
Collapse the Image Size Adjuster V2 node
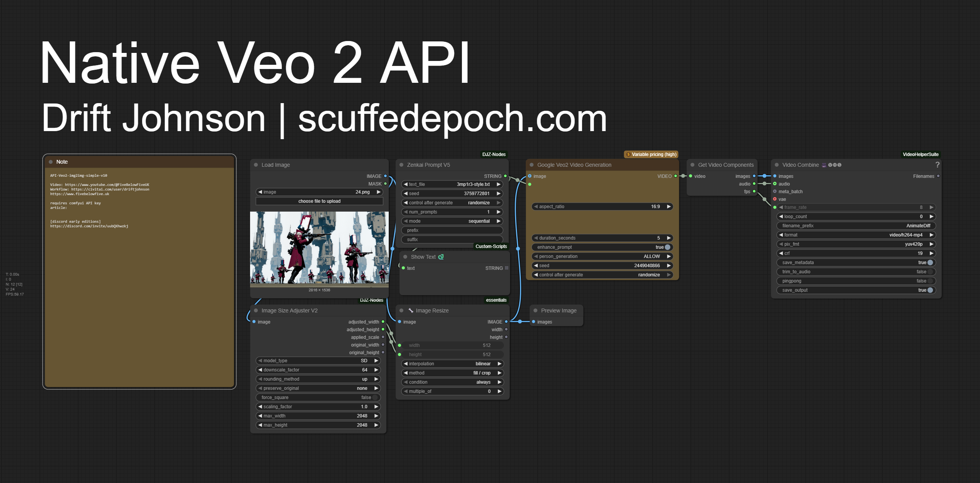pos(256,310)
